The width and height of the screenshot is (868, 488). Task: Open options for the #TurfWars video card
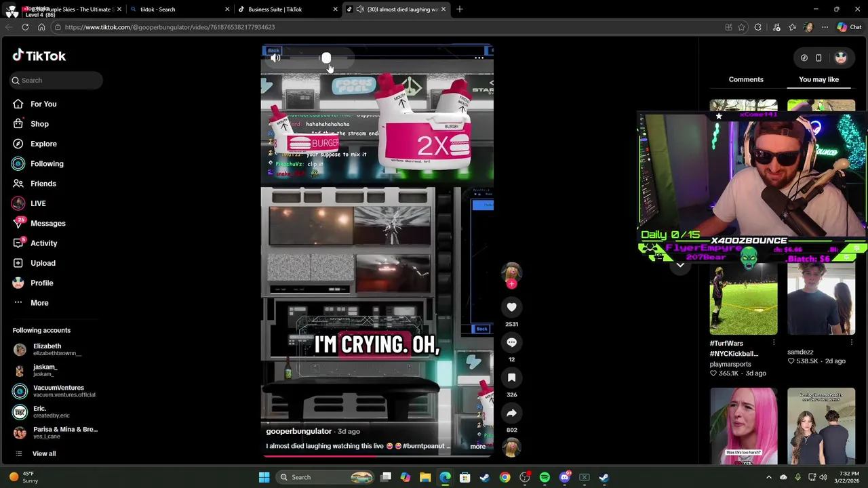click(774, 343)
